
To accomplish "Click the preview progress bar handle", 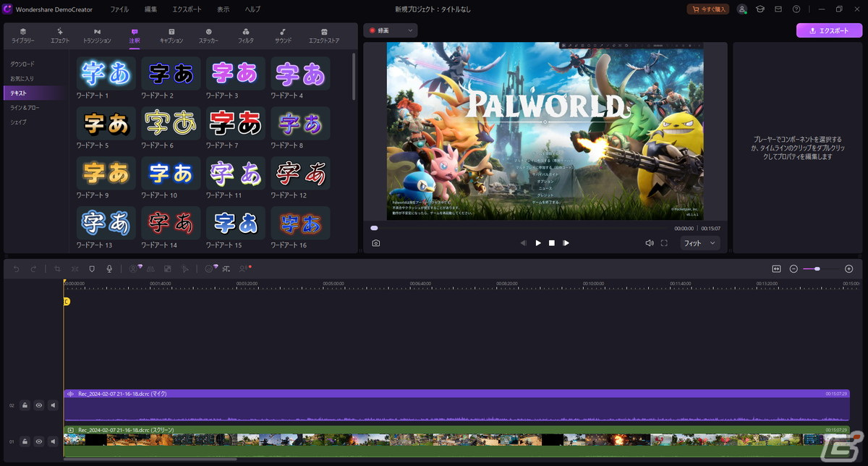I will tap(374, 228).
